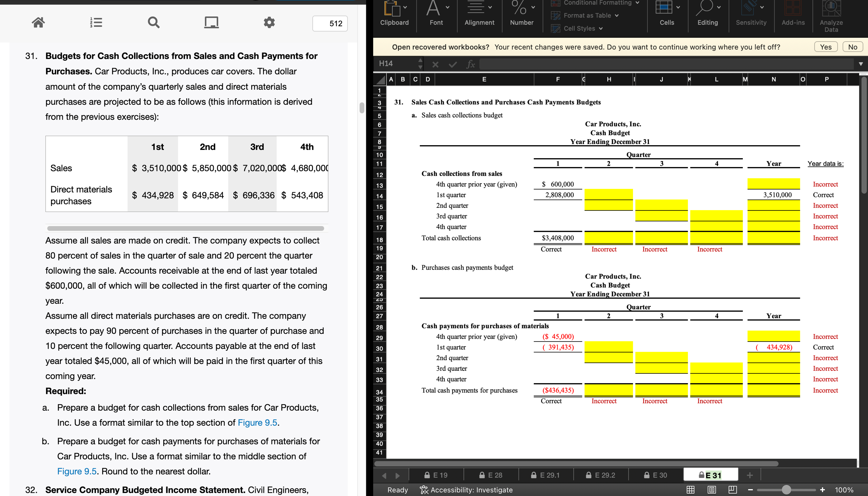Click the insert function fx icon
The image size is (868, 496).
[470, 64]
